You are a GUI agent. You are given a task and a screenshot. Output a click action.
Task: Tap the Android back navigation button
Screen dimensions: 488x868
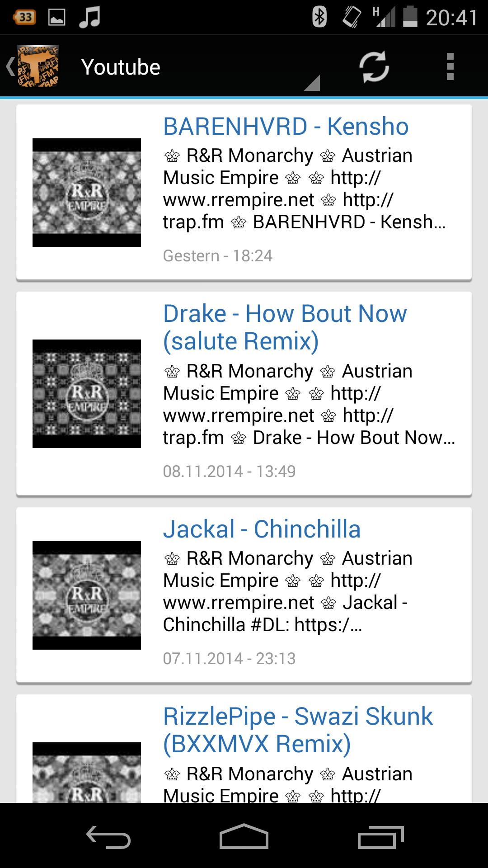pyautogui.click(x=108, y=837)
